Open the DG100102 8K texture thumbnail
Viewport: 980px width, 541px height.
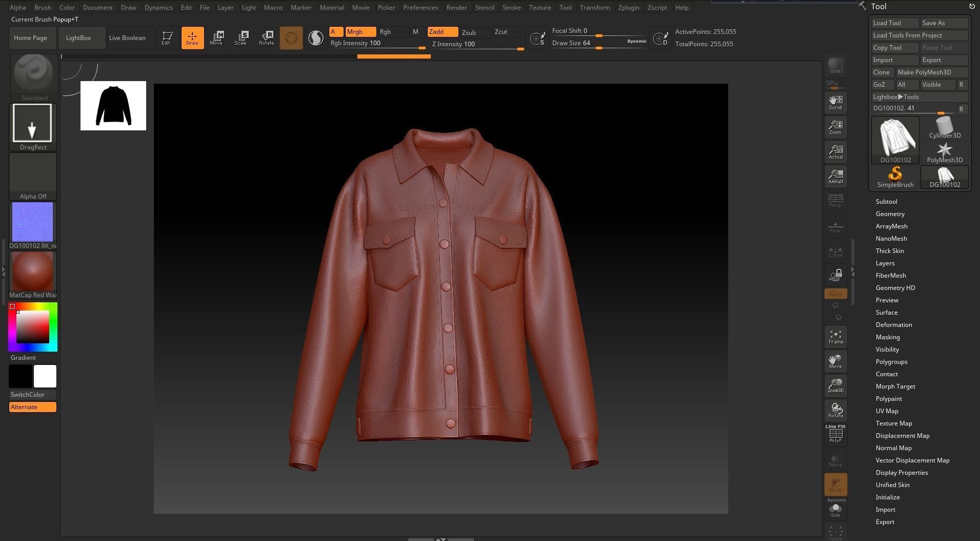point(33,225)
